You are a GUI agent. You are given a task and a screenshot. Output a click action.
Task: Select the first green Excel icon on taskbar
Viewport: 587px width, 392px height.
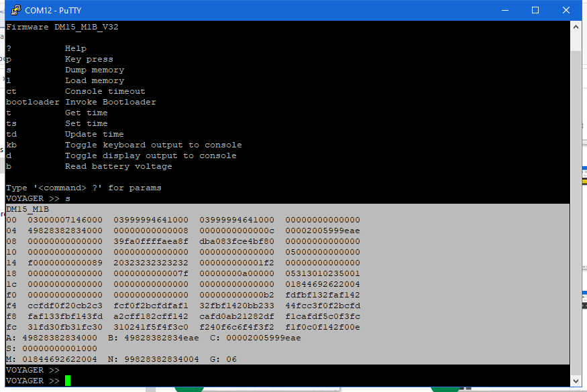189,389
